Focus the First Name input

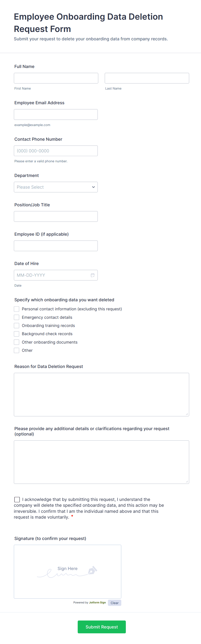pos(56,78)
